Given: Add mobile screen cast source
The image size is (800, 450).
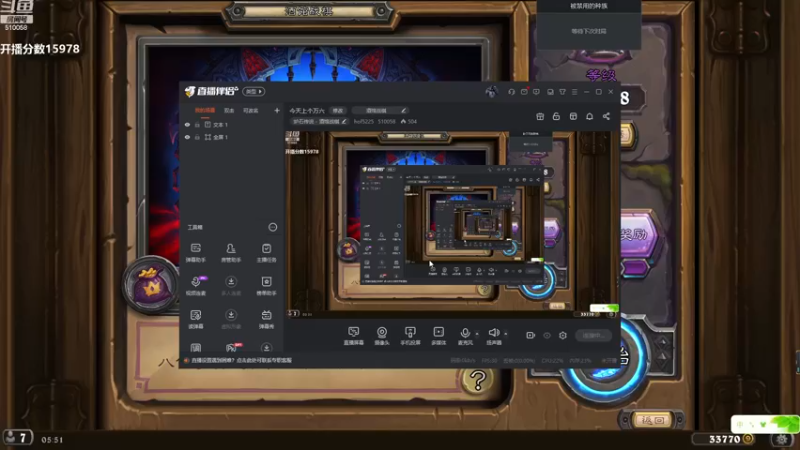Looking at the screenshot, I should pos(410,336).
